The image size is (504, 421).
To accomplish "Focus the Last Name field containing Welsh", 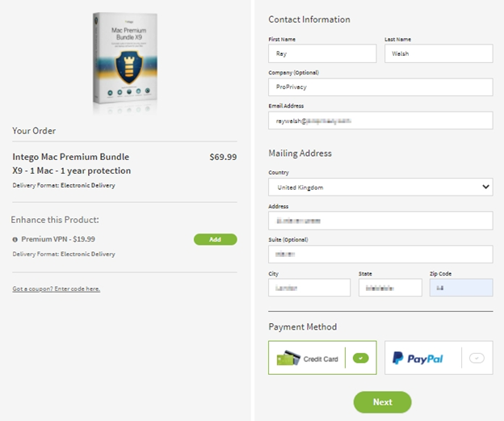I will (439, 53).
